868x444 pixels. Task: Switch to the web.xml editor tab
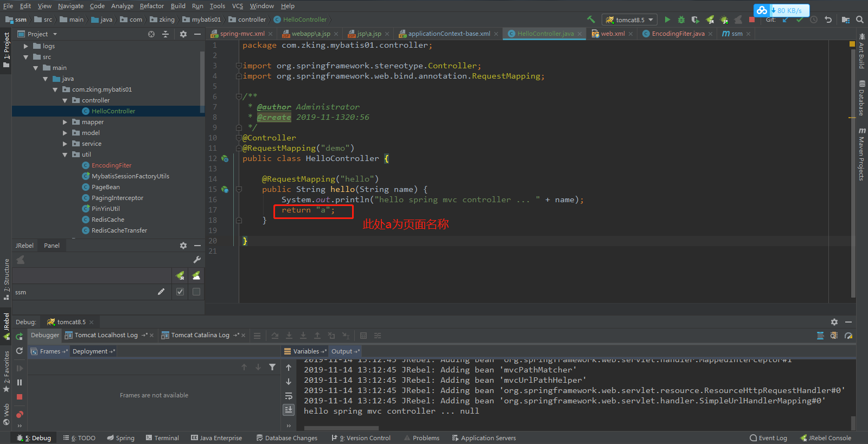[x=612, y=34]
